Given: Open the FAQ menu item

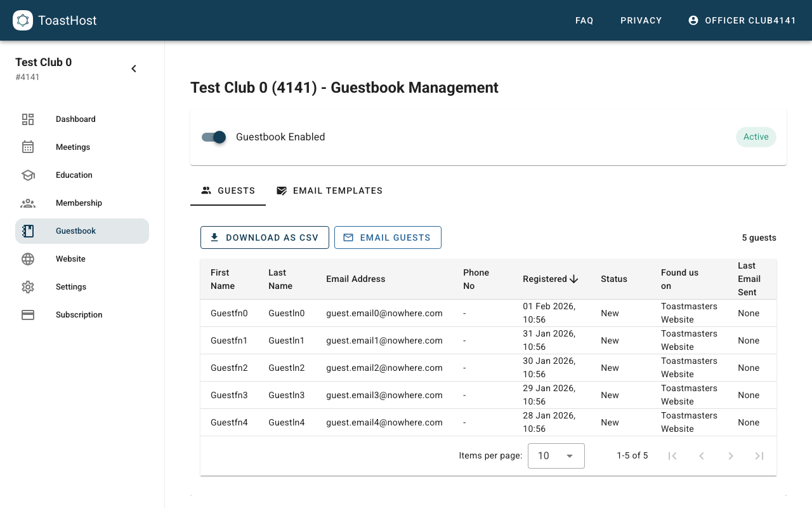Looking at the screenshot, I should pos(584,20).
